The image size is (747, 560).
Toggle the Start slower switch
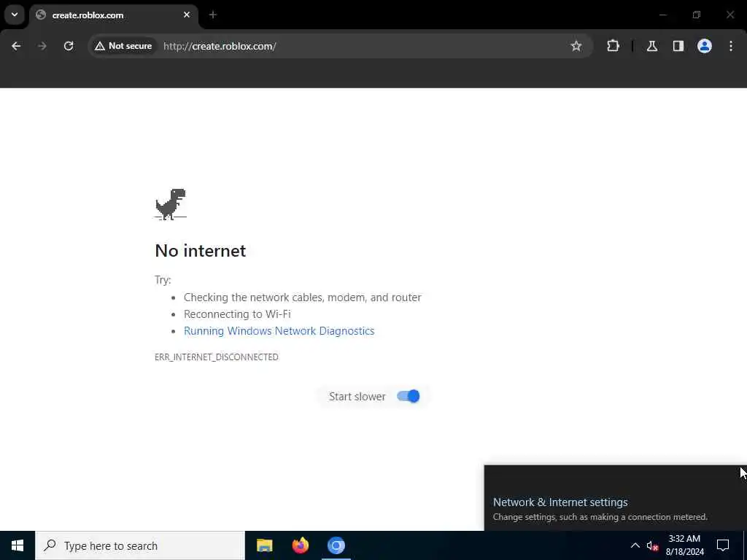point(409,396)
